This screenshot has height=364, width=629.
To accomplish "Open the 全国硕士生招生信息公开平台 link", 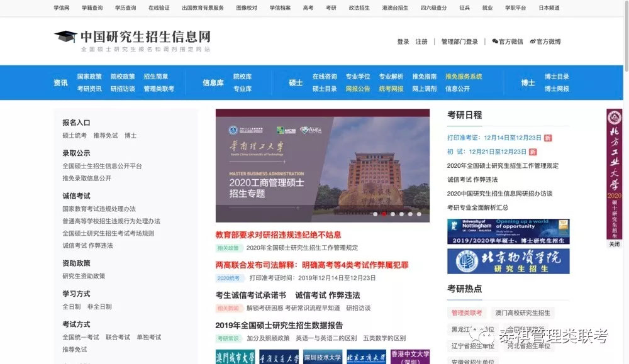I will coord(102,166).
